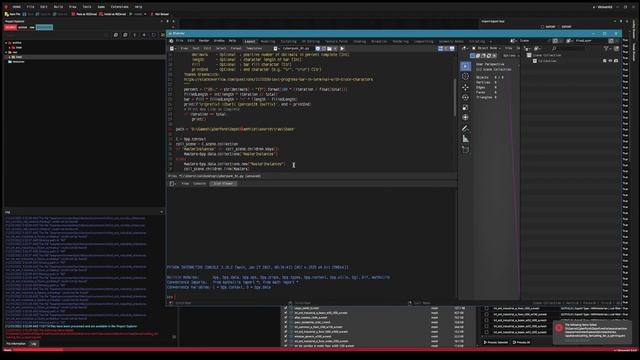Click the text editor vertical scrollbar
This screenshot has height=360, width=640.
455,97
